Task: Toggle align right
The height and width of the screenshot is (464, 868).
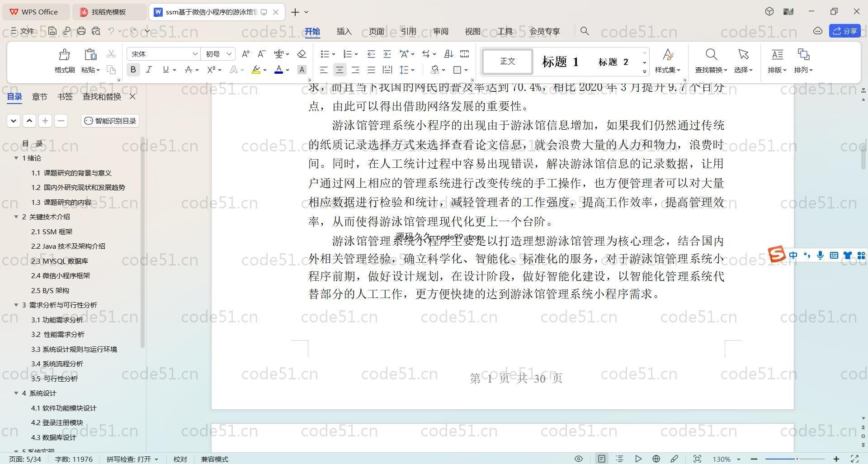Action: (355, 70)
